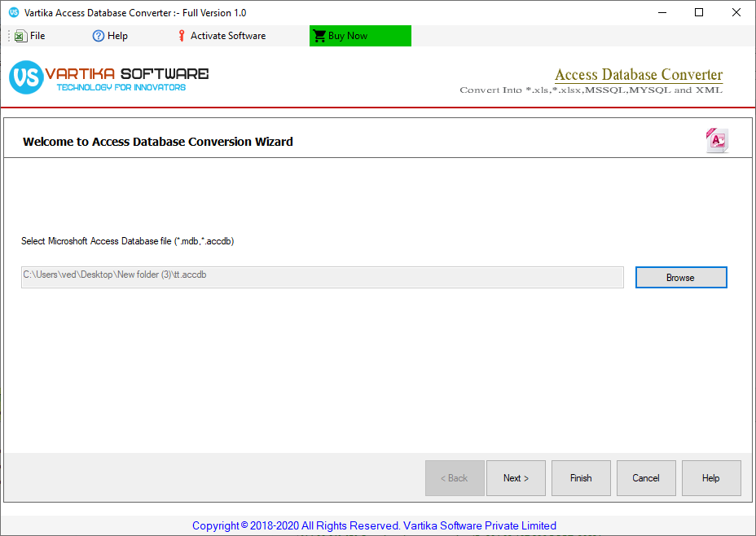
Task: Click the Finish button
Action: (581, 477)
